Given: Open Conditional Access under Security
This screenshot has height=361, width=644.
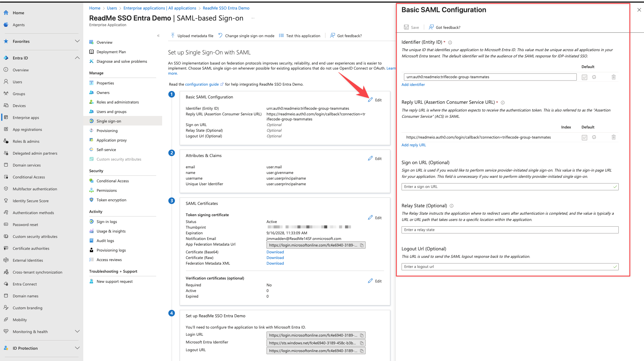Looking at the screenshot, I should pyautogui.click(x=112, y=181).
